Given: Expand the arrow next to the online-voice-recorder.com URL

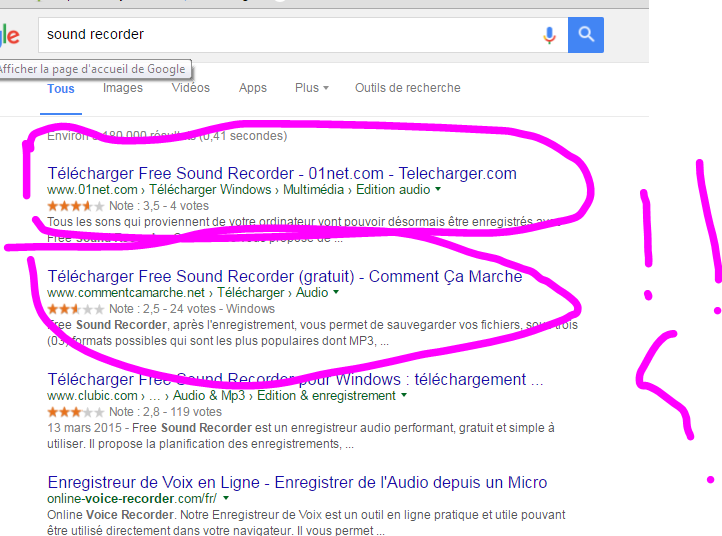Looking at the screenshot, I should coord(227,498).
